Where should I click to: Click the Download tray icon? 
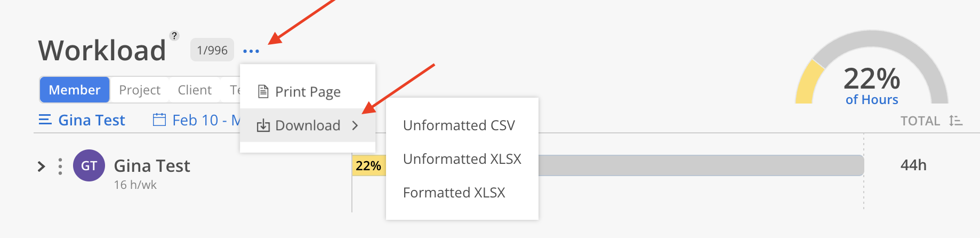(x=263, y=126)
